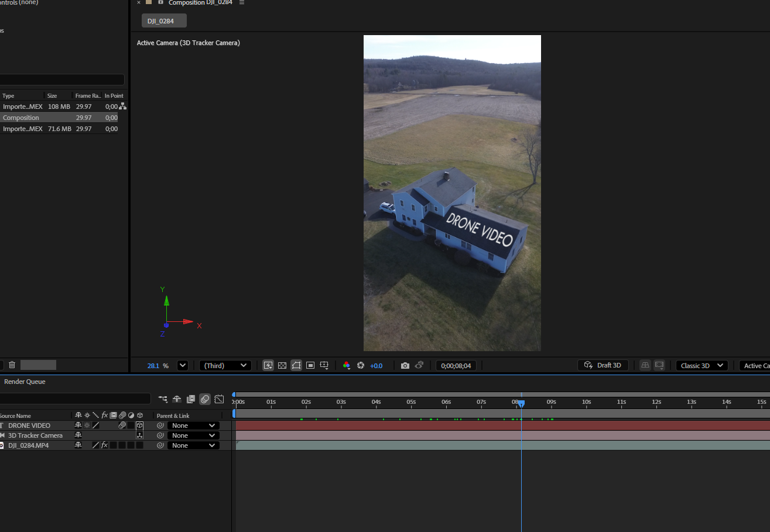Click the trash icon in Project panel
This screenshot has height=532, width=770.
(x=12, y=365)
